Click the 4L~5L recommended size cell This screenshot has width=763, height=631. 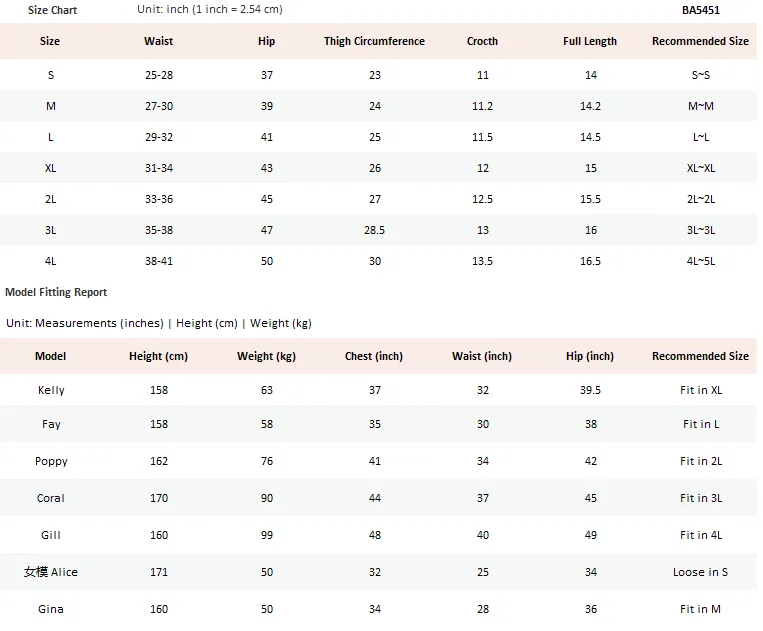[701, 261]
